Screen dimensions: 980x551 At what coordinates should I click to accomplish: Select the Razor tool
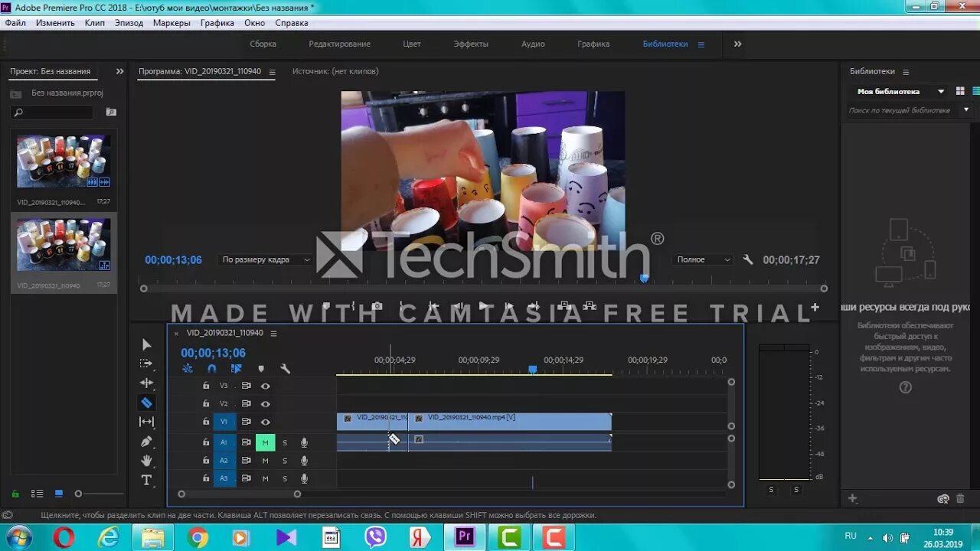coord(146,403)
